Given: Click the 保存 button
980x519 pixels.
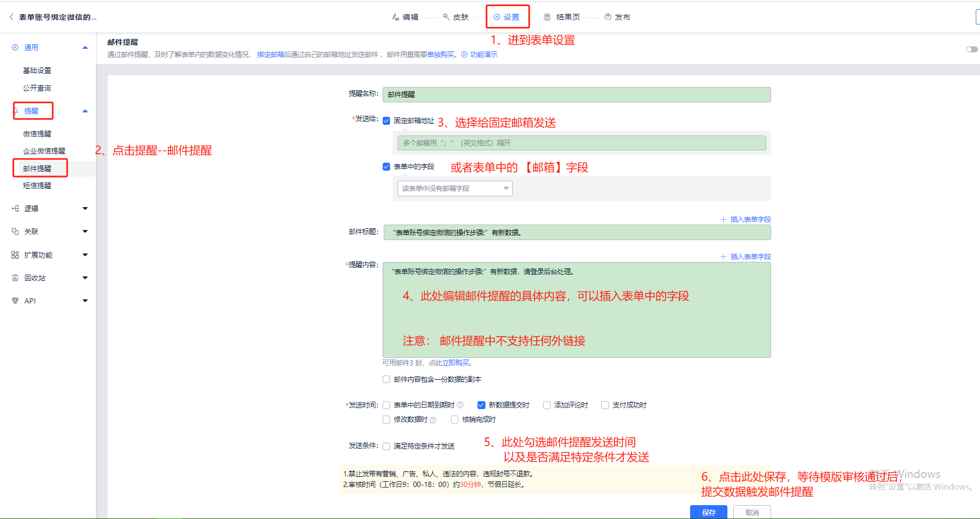Looking at the screenshot, I should (708, 512).
